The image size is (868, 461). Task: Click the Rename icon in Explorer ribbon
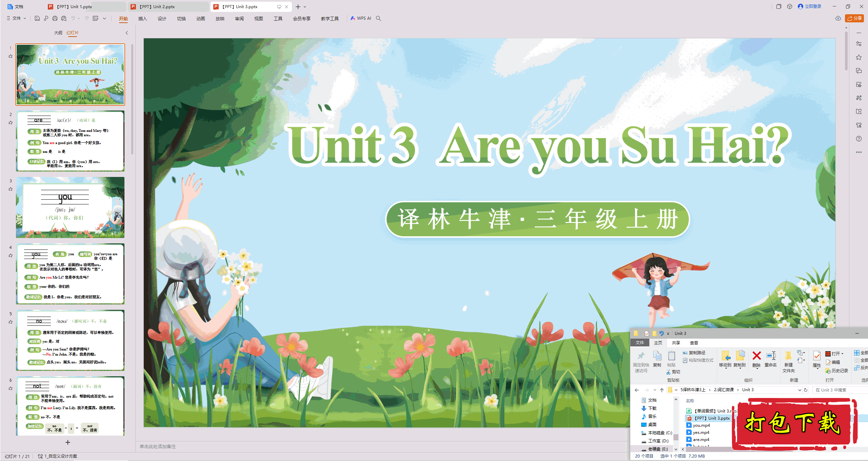click(771, 356)
